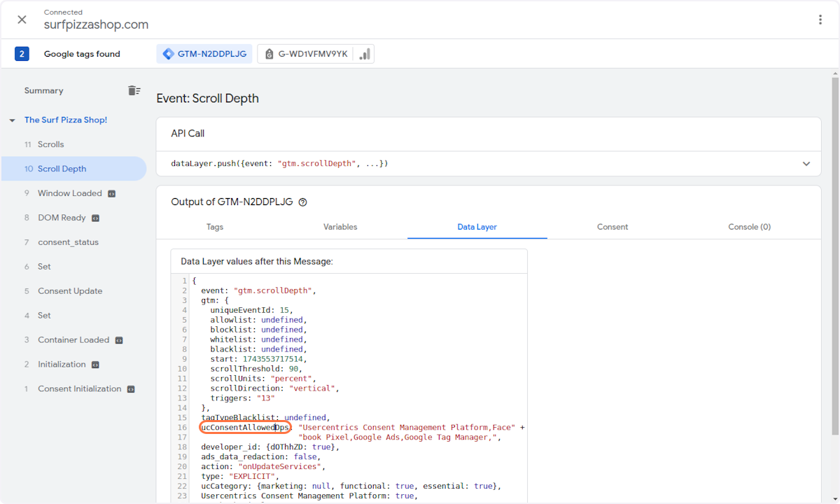Click the Google tag icon beside G-WD1VFMV9YK
The width and height of the screenshot is (840, 504).
point(269,54)
